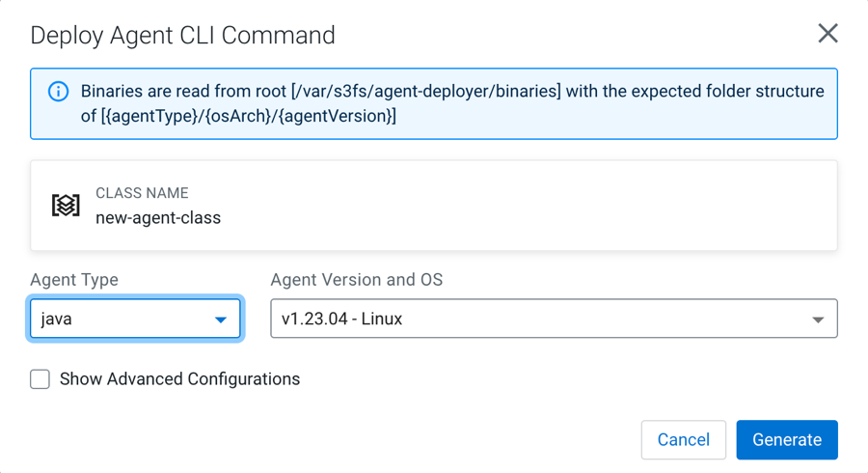Viewport: 868px width, 473px height.
Task: Click the Agent Version and OS label
Action: [x=357, y=280]
